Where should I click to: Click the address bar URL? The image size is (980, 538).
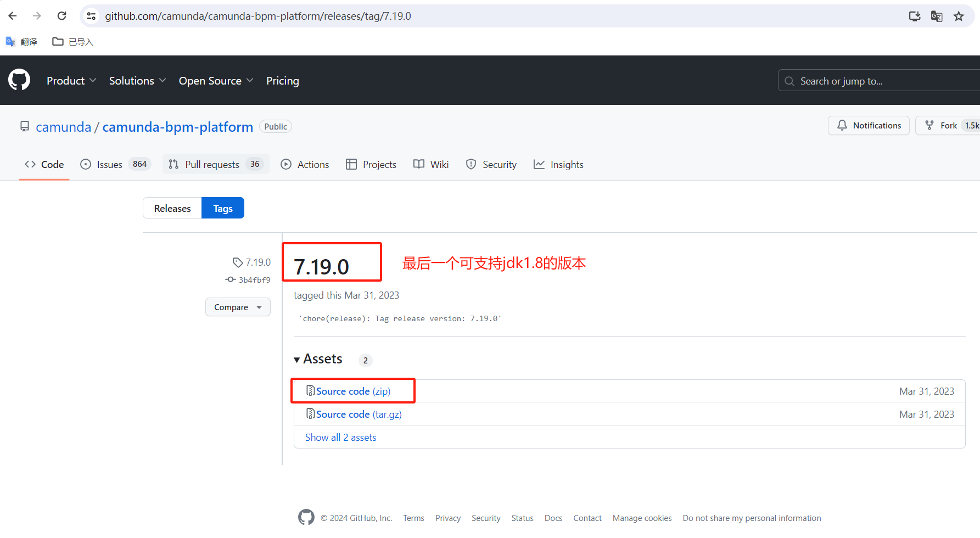(258, 16)
